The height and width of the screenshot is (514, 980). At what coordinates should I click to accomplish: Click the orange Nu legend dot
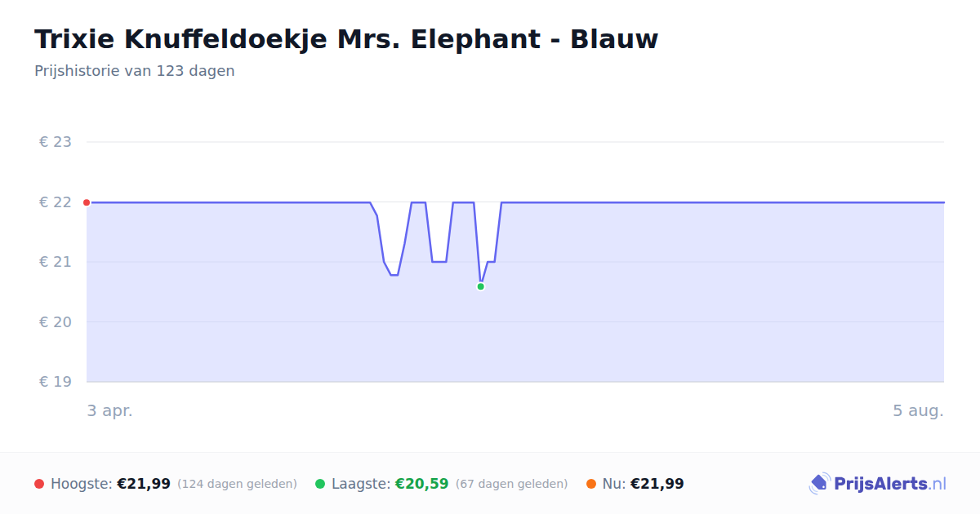[591, 484]
